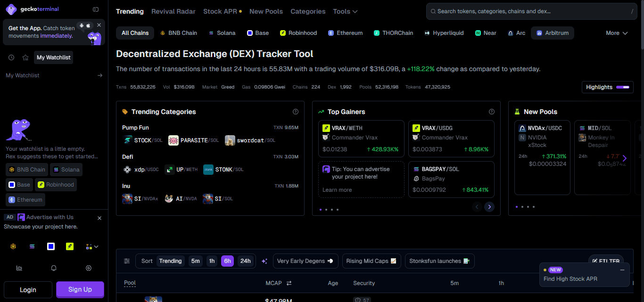The image size is (644, 302).
Task: Swap the MCAP column with its arrows icon
Action: click(289, 283)
